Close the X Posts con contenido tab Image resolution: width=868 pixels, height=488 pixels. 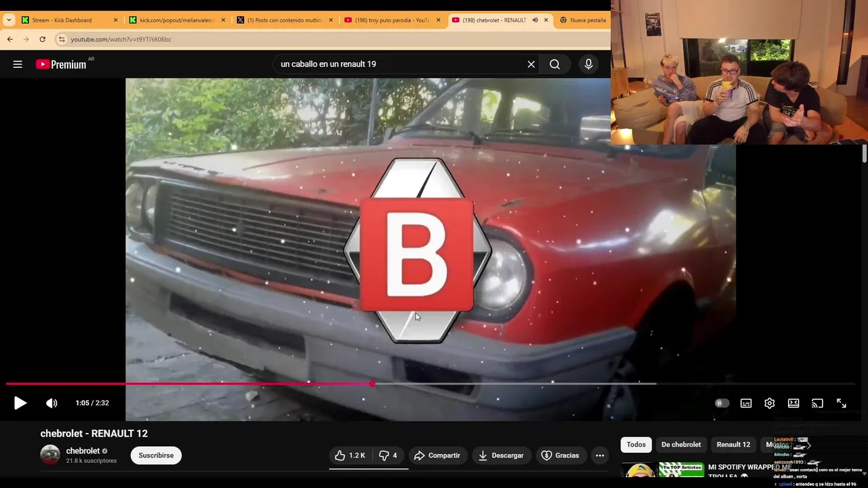[331, 20]
